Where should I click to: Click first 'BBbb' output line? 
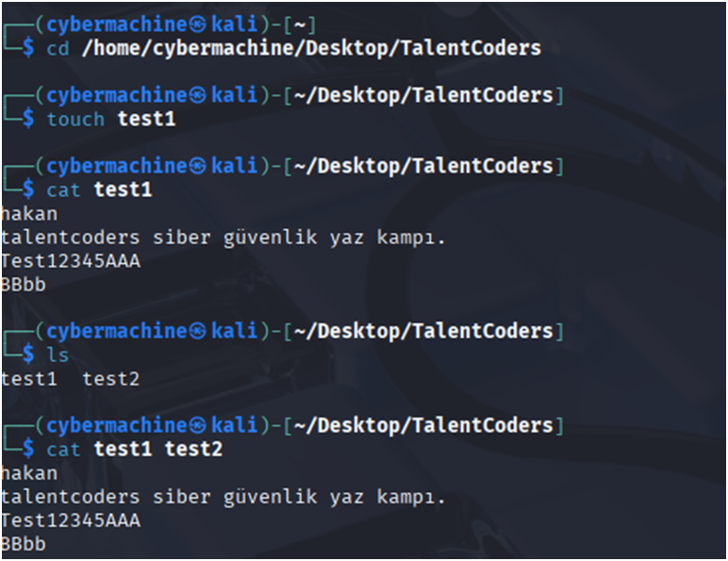click(24, 285)
